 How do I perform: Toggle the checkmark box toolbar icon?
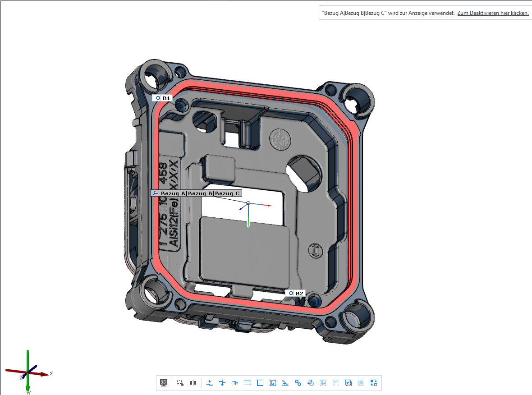[x=349, y=383]
